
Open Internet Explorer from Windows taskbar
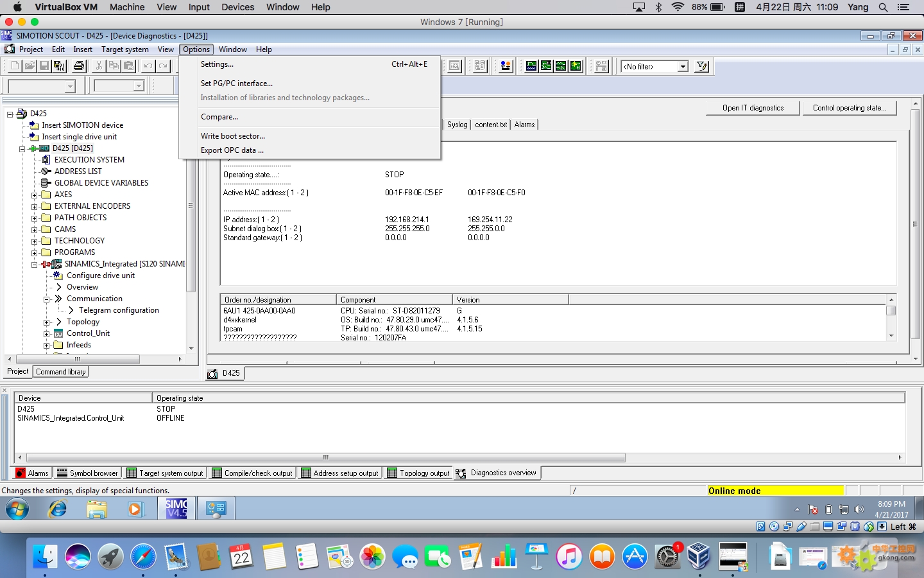(x=58, y=509)
